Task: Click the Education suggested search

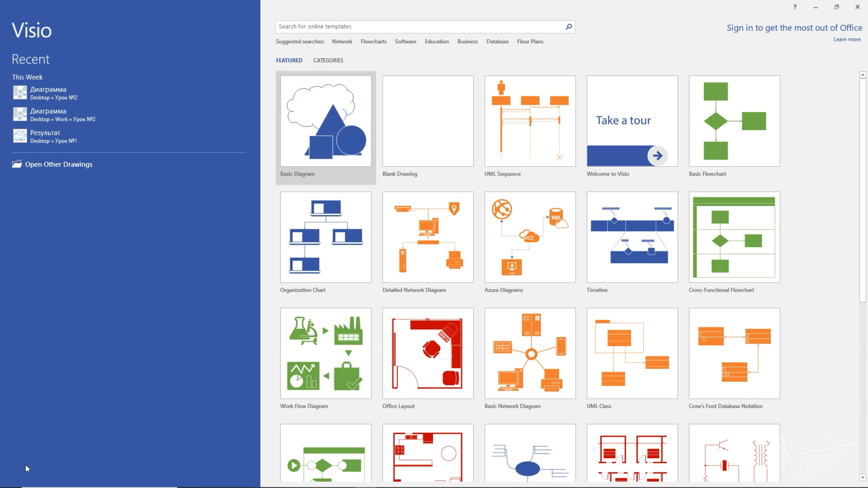Action: tap(437, 41)
